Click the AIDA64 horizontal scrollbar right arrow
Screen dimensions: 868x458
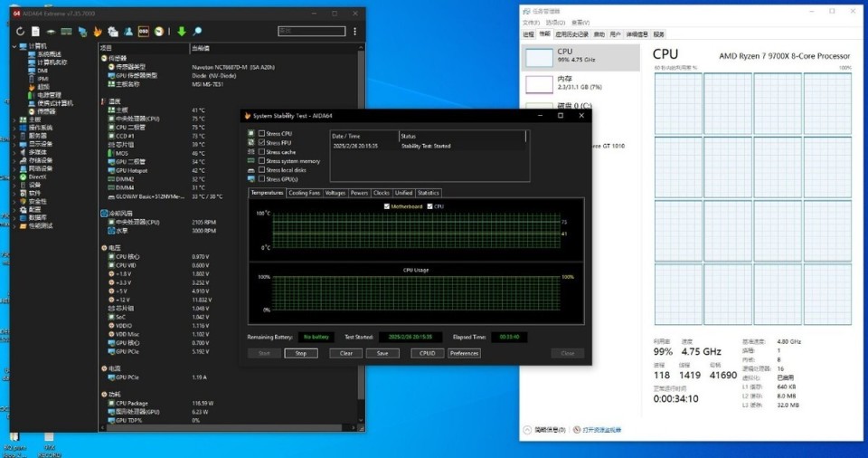[x=354, y=428]
